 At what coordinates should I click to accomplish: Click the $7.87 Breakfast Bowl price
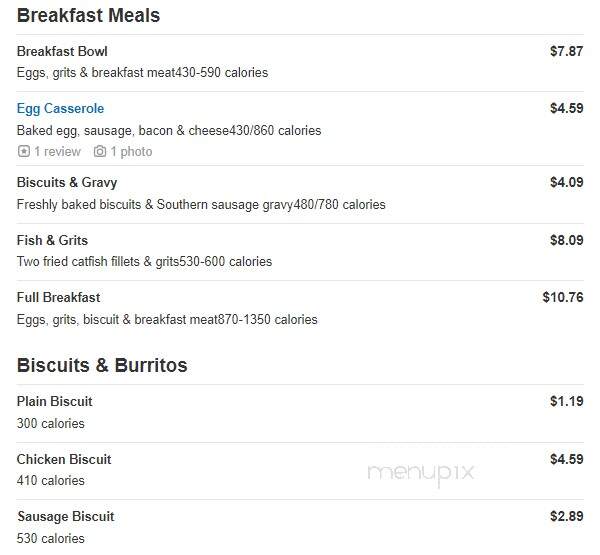567,51
